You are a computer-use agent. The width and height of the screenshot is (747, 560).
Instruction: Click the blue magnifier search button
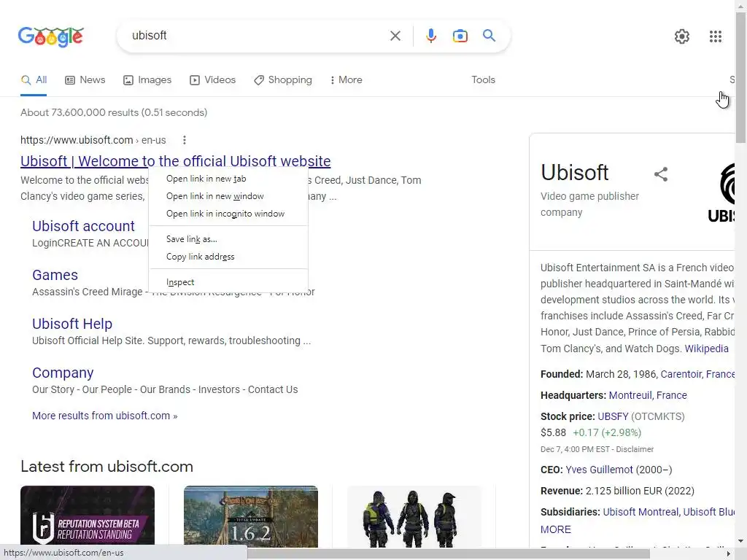[489, 35]
